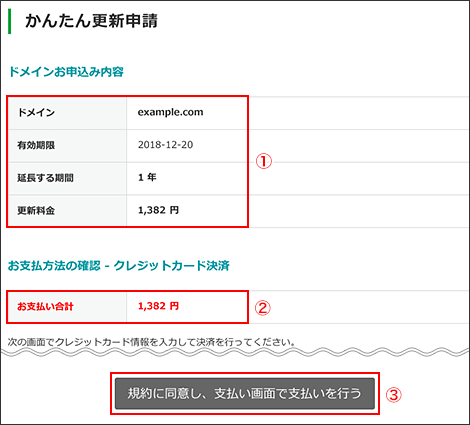
Task: Click the red circled number ① annotation
Action: pyautogui.click(x=264, y=161)
